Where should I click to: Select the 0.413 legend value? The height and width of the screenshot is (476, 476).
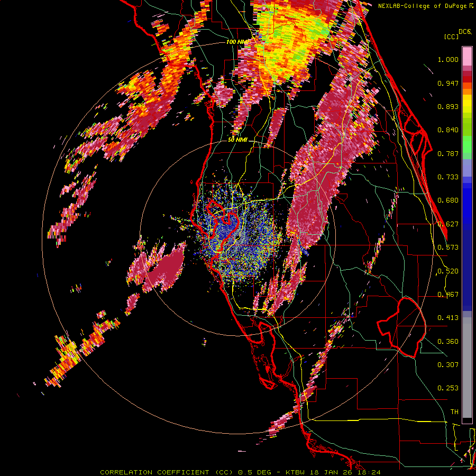(448, 318)
